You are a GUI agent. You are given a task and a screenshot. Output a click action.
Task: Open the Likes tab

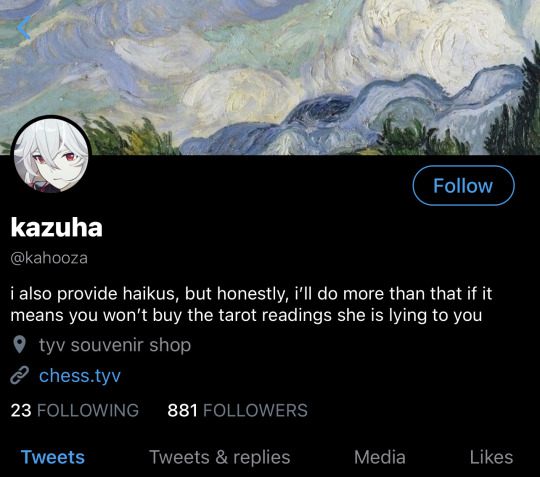[x=491, y=457]
